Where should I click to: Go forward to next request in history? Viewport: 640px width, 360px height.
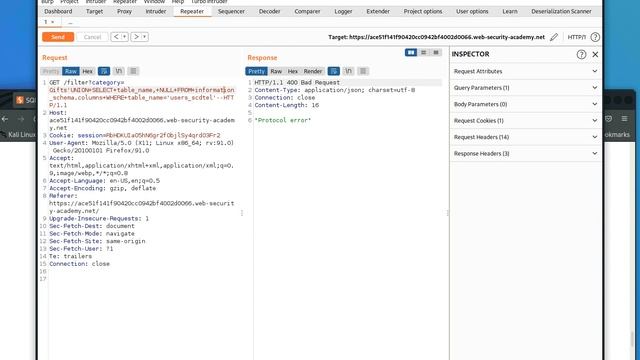pos(136,37)
